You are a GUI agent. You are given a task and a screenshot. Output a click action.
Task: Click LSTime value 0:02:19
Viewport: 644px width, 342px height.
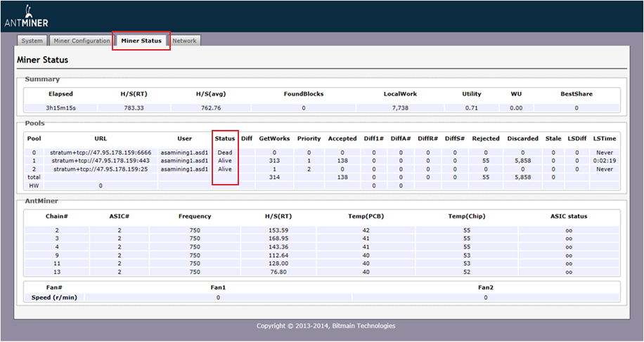click(x=605, y=161)
